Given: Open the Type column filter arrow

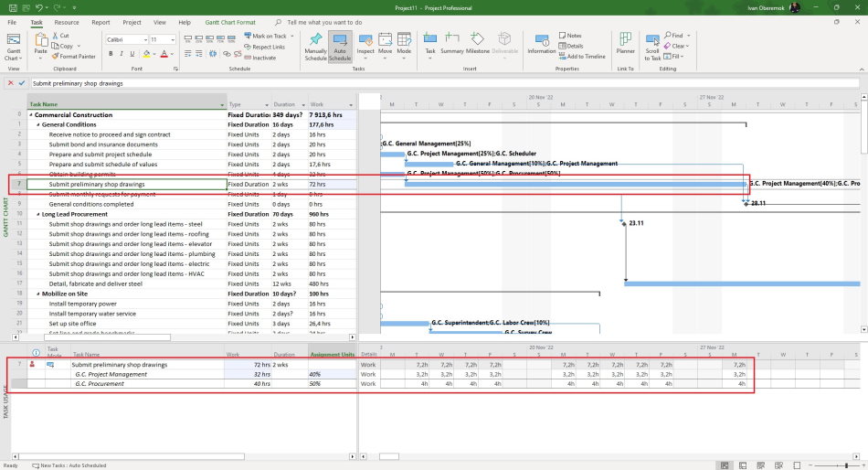Looking at the screenshot, I should tap(267, 104).
